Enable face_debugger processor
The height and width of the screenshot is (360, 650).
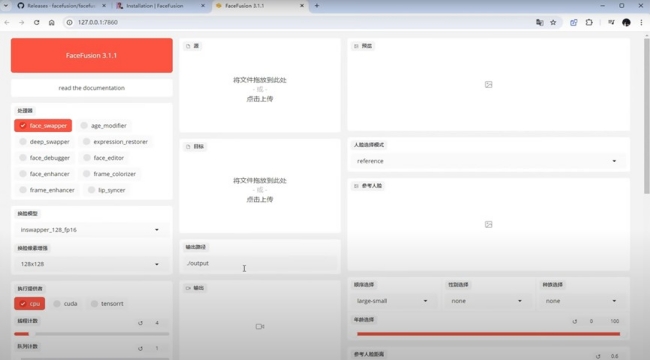45,158
